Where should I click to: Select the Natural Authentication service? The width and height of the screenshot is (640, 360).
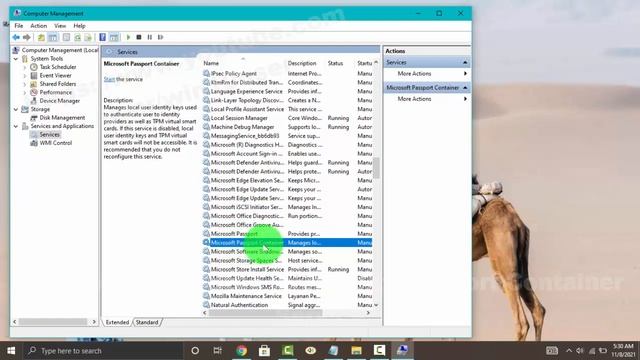point(288,305)
